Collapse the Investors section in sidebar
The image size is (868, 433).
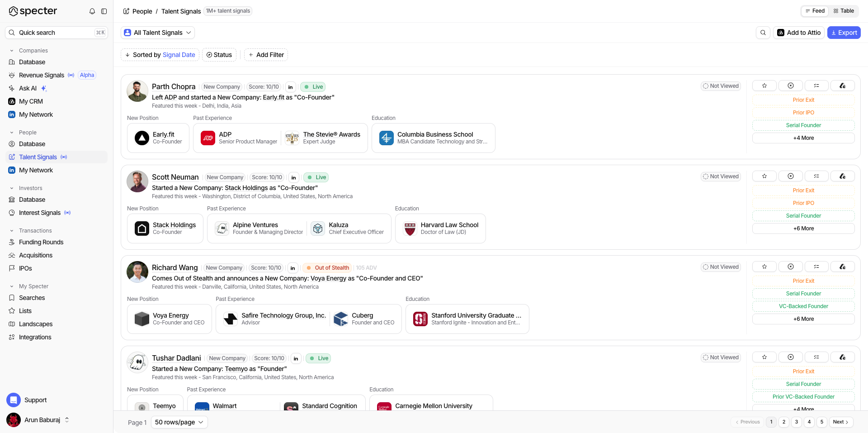(x=12, y=188)
